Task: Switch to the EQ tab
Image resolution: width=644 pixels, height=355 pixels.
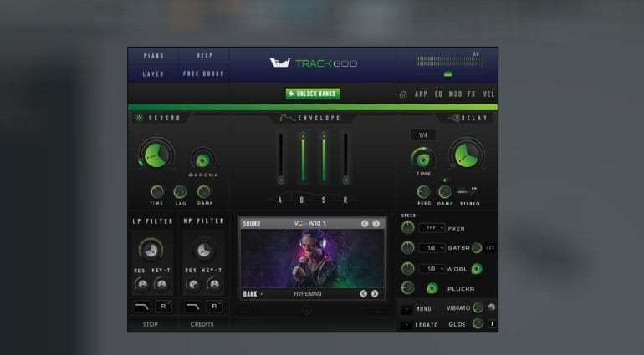Action: click(438, 94)
